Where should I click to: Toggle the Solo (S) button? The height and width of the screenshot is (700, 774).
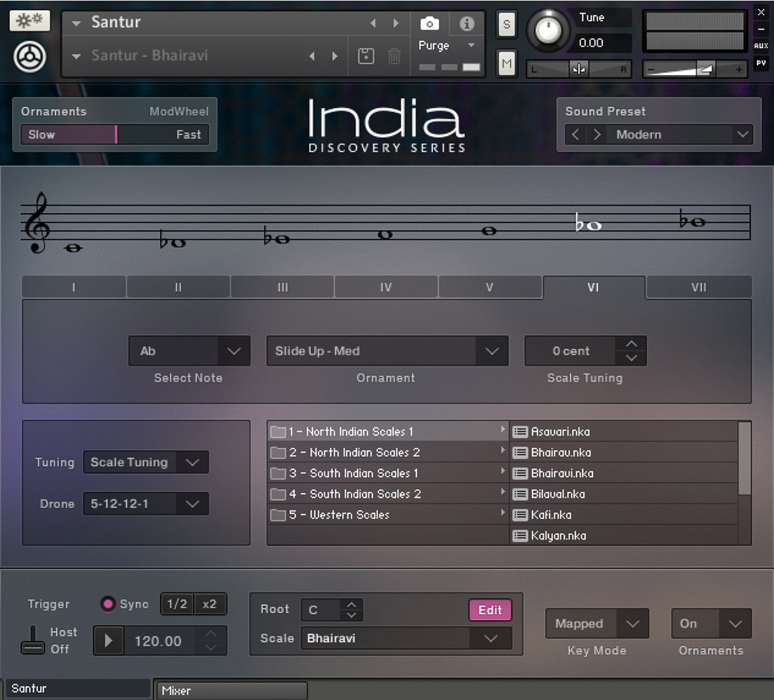[x=506, y=24]
